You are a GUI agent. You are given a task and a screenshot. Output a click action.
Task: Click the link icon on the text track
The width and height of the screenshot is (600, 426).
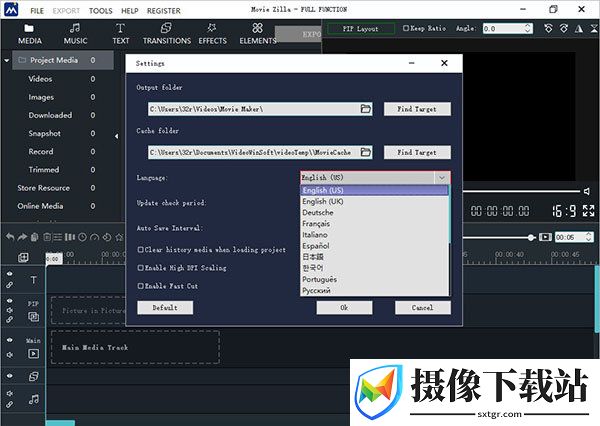point(10,285)
